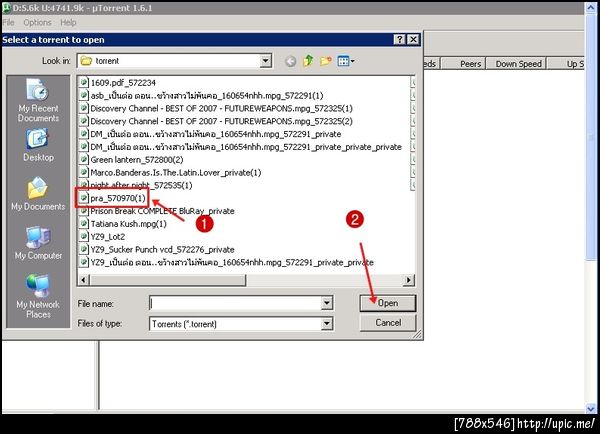Screen dimensions: 600x434
Task: Select YZ9_Sucker Punch vcd_572276_private file
Action: coord(162,250)
